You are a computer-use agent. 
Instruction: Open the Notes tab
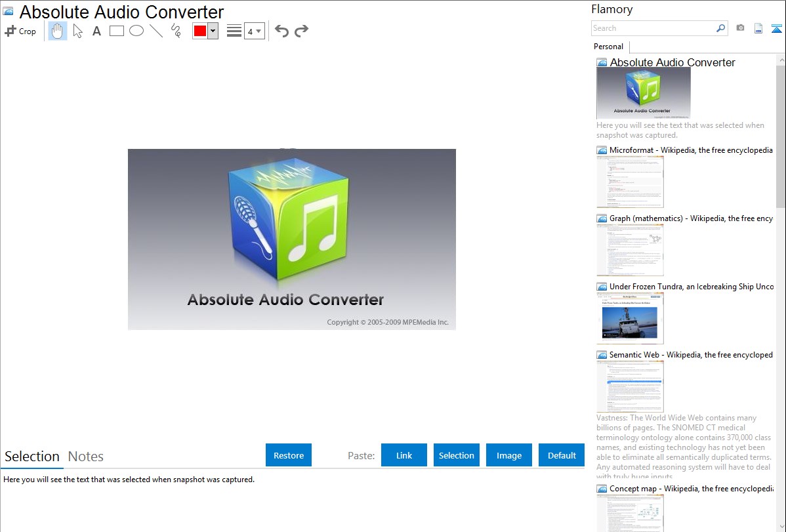coord(86,457)
